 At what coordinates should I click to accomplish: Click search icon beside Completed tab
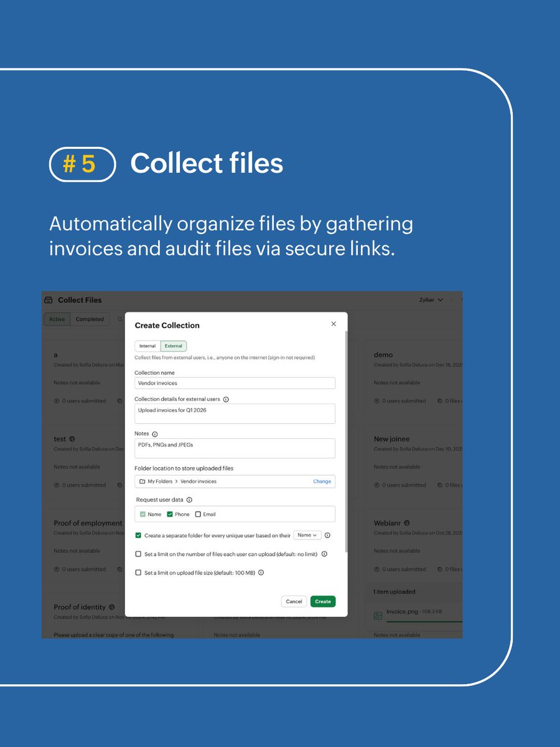point(119,319)
